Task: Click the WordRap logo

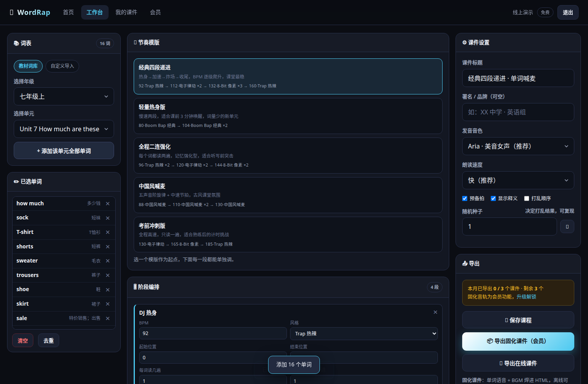Action: (x=30, y=12)
